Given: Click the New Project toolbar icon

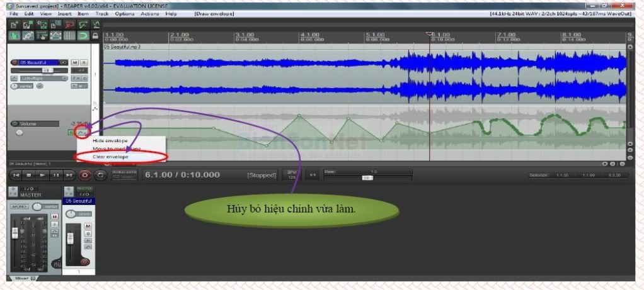Looking at the screenshot, I should tap(13, 25).
